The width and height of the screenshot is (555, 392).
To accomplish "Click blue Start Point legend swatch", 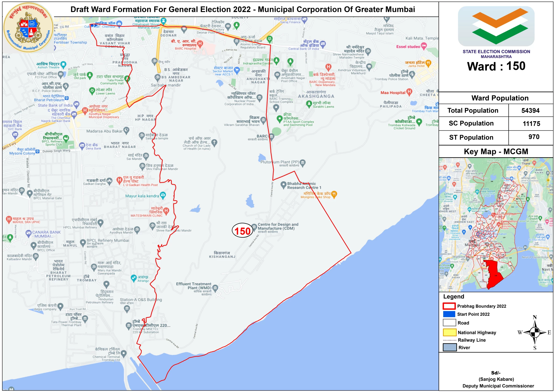I will (449, 314).
